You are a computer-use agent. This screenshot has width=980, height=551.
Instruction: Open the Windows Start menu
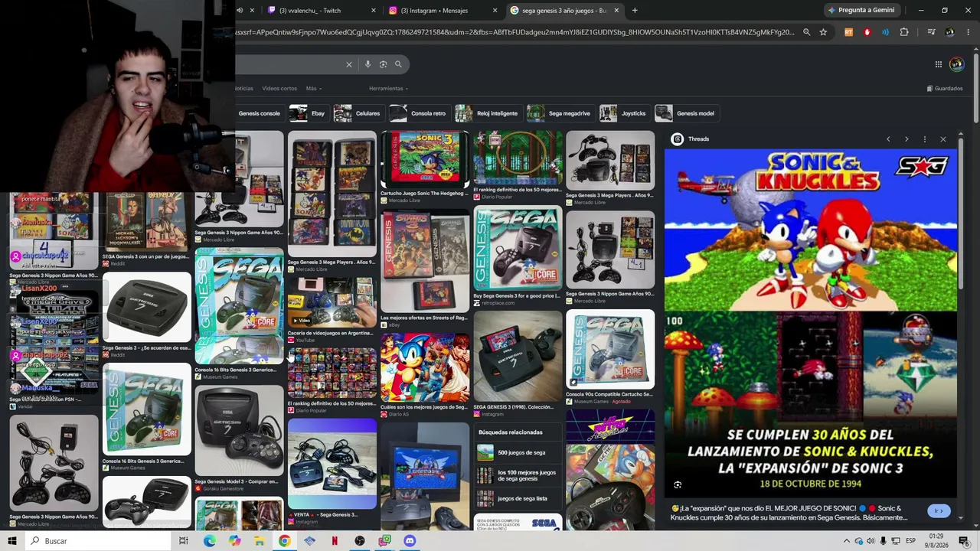coord(12,541)
